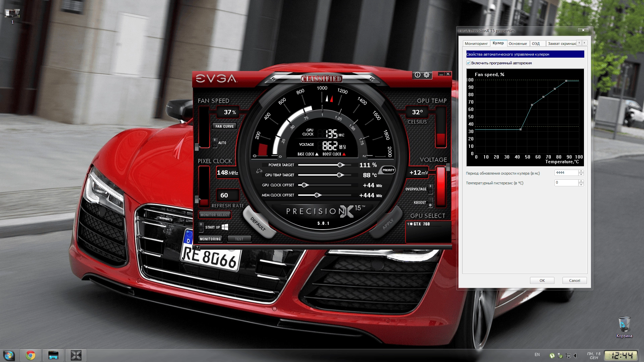Switch to the Мониторинг tab
644x362 pixels.
pos(476,44)
